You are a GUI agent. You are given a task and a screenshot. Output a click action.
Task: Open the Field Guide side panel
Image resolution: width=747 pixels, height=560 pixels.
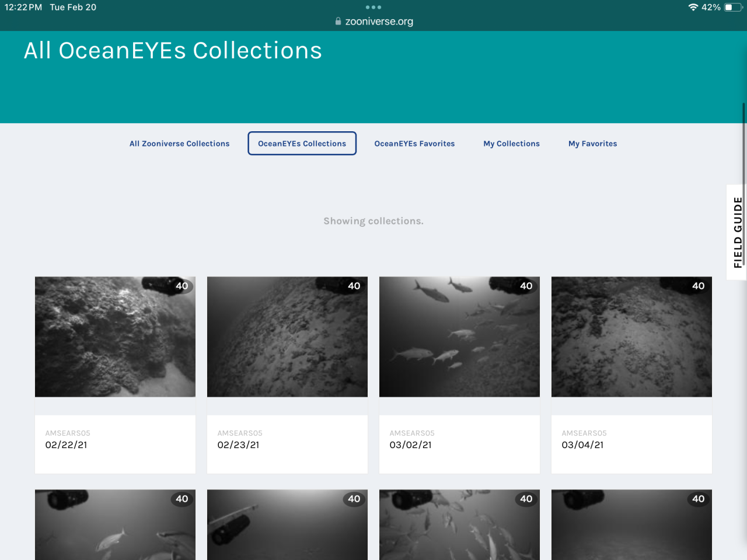pos(736,232)
